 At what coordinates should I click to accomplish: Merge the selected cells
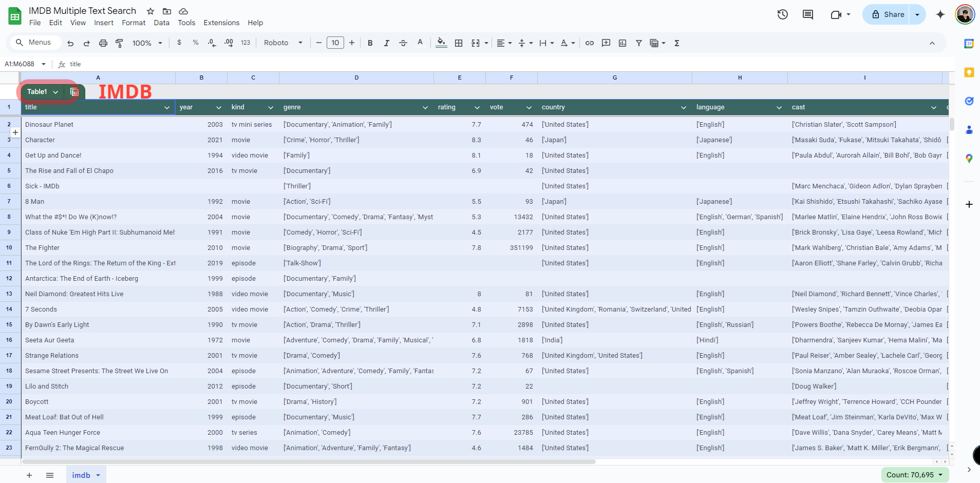pyautogui.click(x=476, y=43)
